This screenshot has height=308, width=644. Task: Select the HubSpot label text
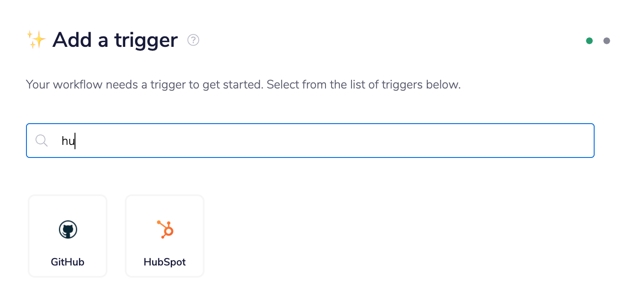[165, 262]
